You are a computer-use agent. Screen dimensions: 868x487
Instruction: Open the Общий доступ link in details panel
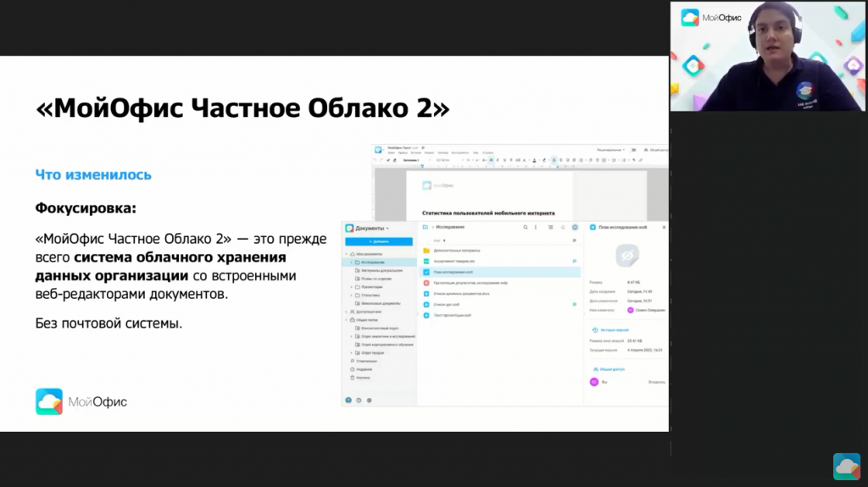612,369
